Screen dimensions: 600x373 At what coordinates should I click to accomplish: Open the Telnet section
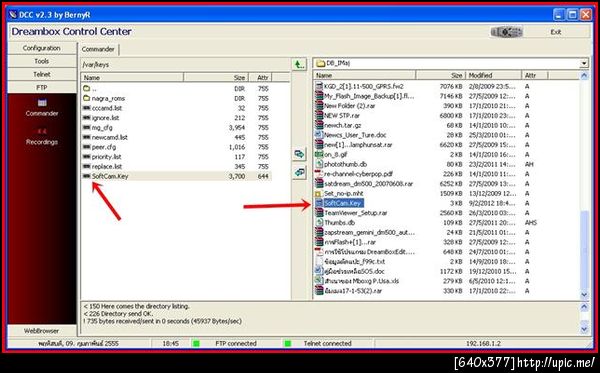click(42, 74)
